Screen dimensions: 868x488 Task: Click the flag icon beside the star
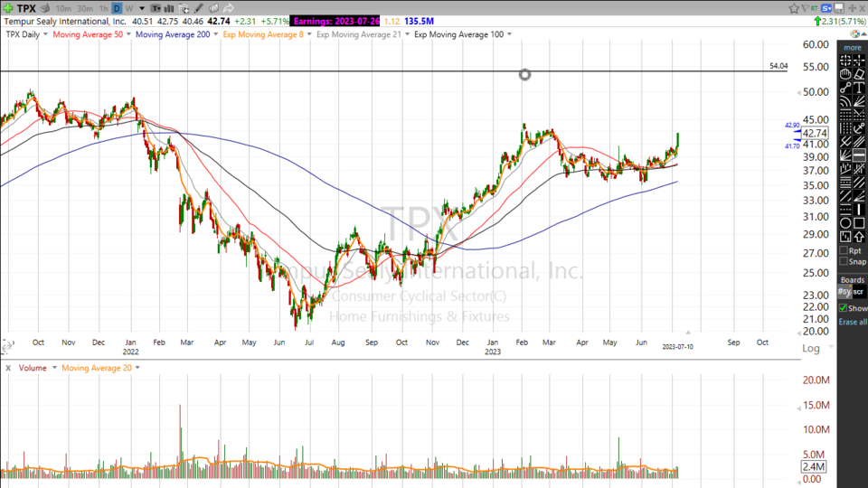[x=806, y=8]
